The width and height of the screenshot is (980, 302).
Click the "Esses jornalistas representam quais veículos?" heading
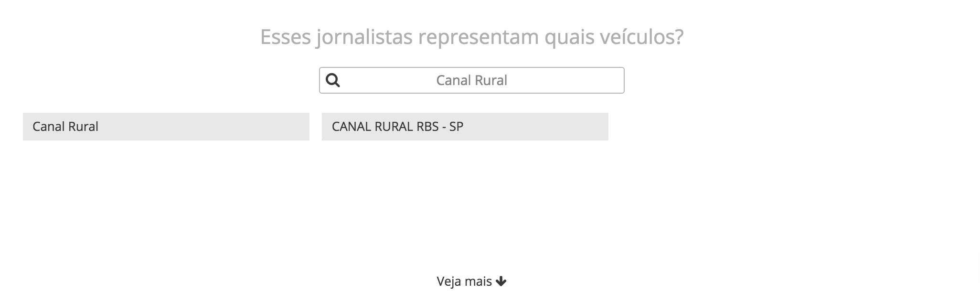(x=471, y=37)
